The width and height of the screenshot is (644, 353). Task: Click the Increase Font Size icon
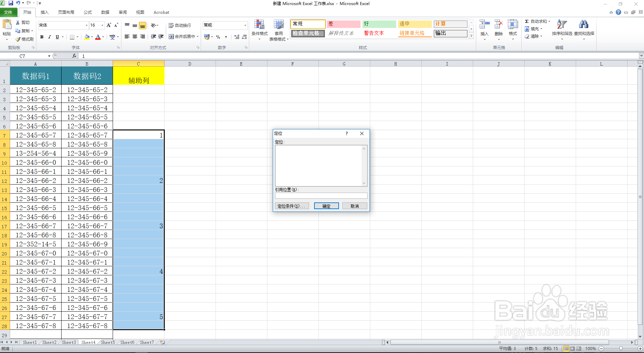[x=109, y=25]
